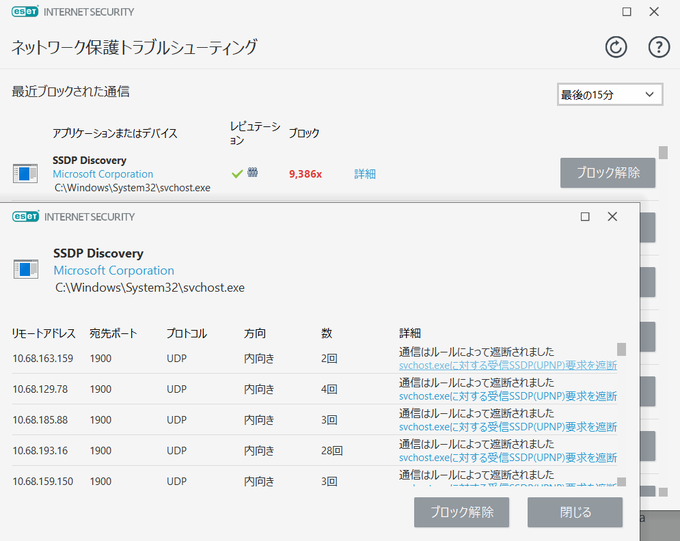Click ESET logo in SSDP details dialog
The image size is (680, 541).
point(26,216)
